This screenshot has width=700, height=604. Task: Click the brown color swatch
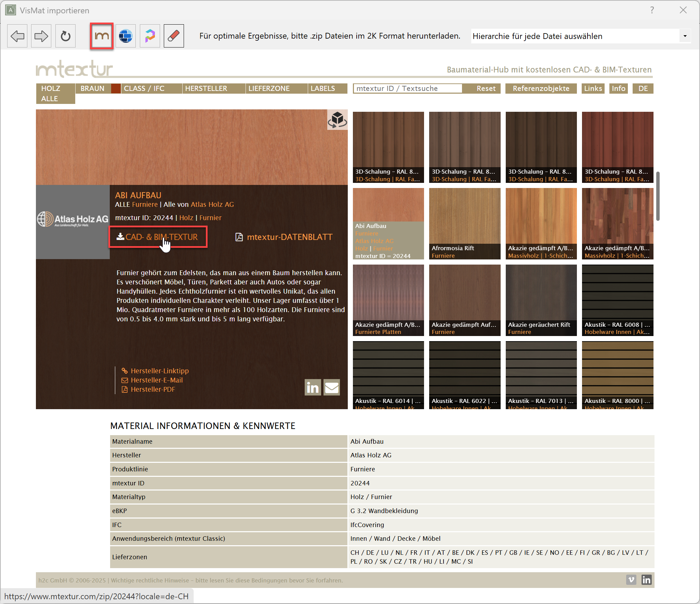pos(116,88)
